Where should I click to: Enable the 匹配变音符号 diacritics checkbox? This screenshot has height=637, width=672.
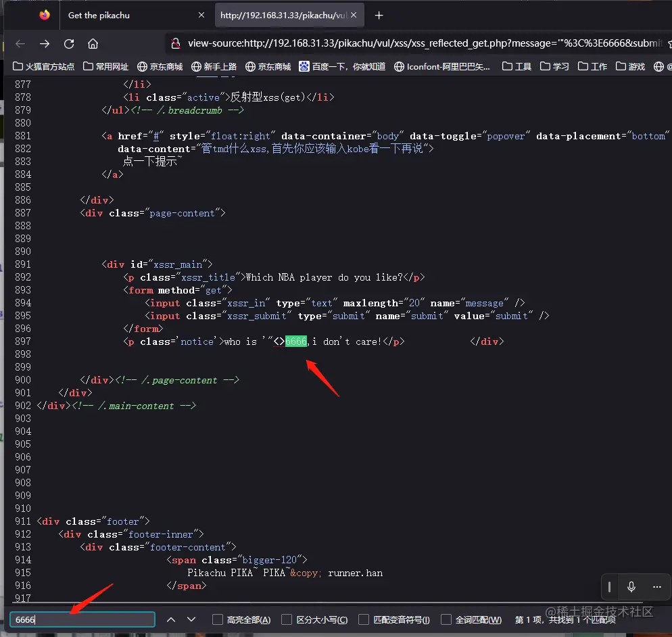pos(364,619)
